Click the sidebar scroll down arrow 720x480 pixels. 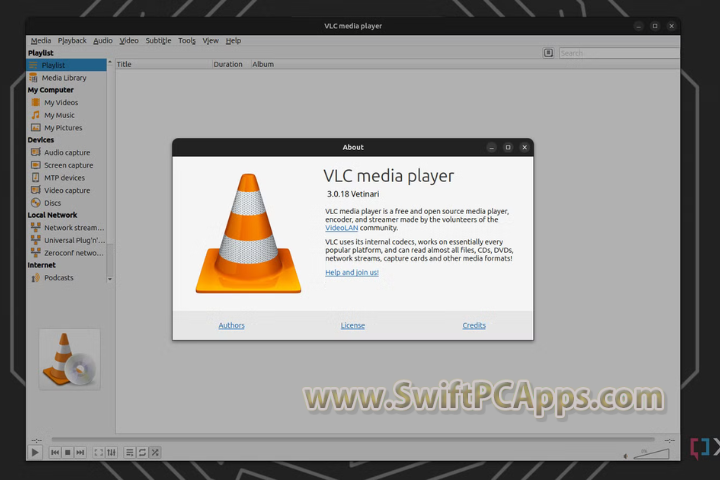click(110, 279)
